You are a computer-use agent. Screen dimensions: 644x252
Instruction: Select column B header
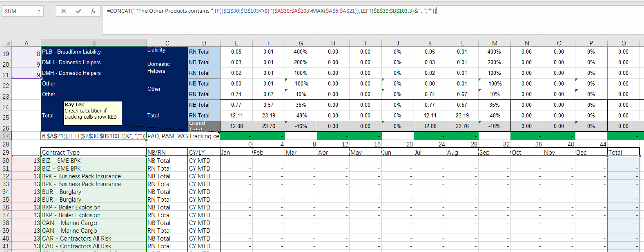(x=94, y=43)
